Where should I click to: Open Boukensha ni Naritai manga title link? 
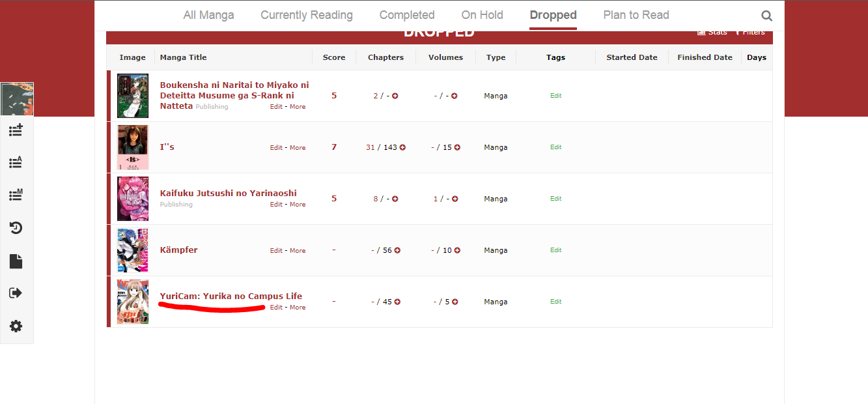click(x=234, y=95)
